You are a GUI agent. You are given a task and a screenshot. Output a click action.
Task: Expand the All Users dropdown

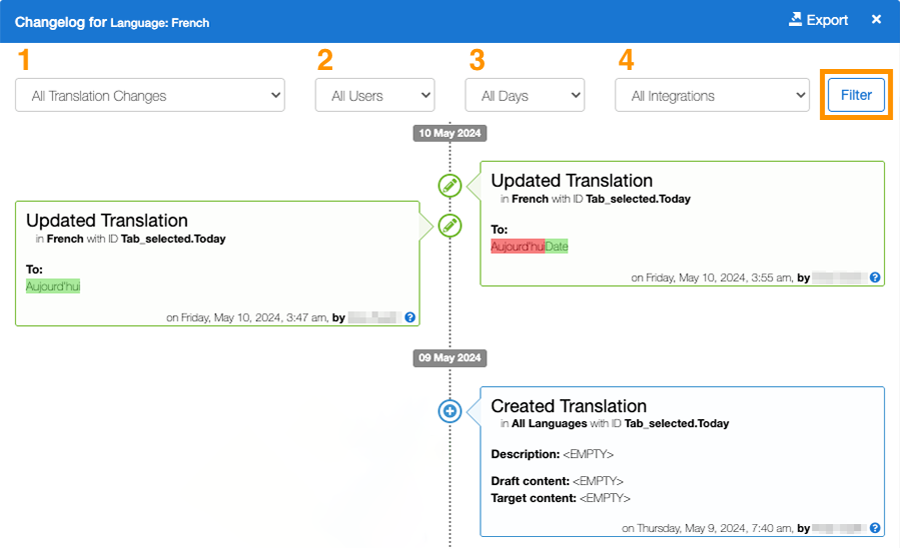pos(375,96)
